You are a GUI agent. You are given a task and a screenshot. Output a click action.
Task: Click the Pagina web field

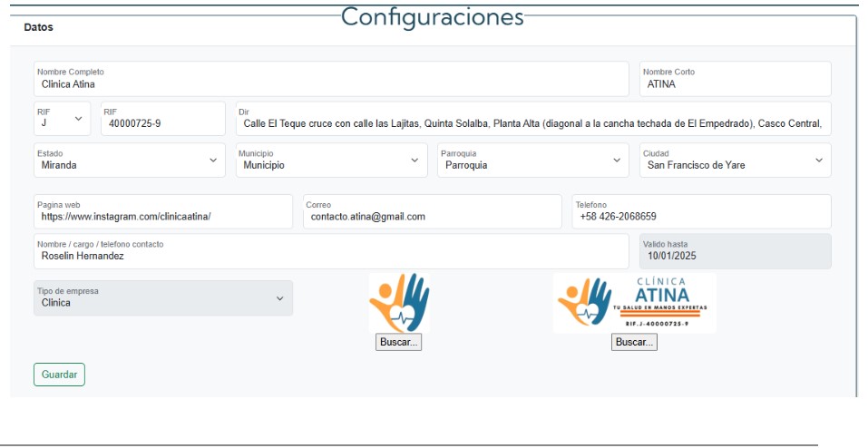click(163, 211)
